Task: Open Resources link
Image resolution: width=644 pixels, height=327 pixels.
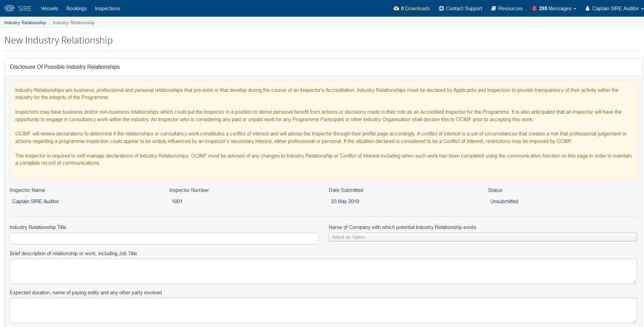Action: tap(507, 8)
